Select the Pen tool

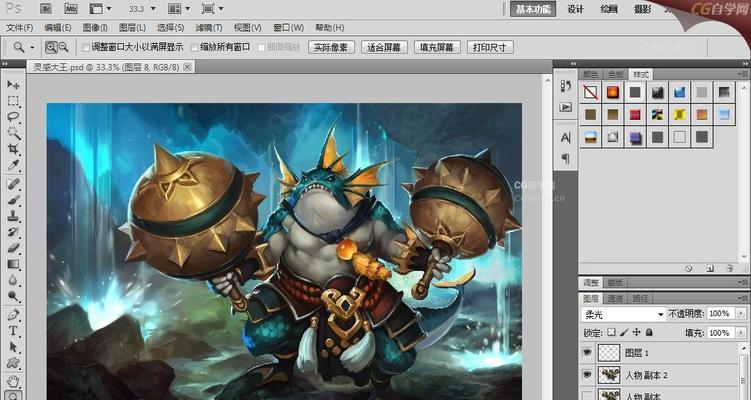coord(13,315)
